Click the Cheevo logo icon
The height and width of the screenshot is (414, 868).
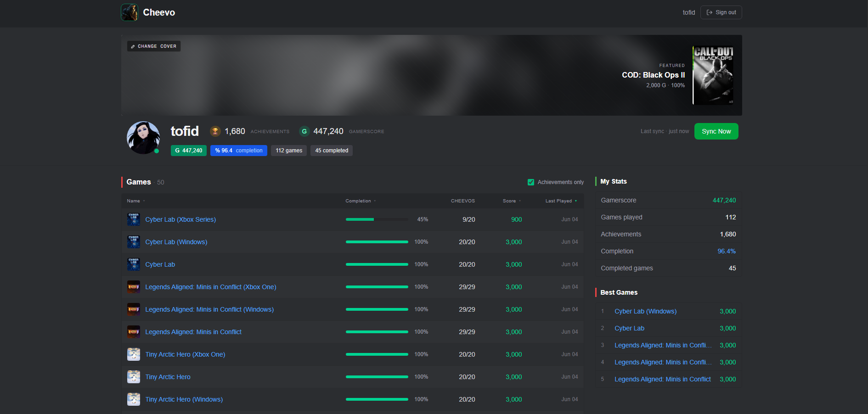130,12
